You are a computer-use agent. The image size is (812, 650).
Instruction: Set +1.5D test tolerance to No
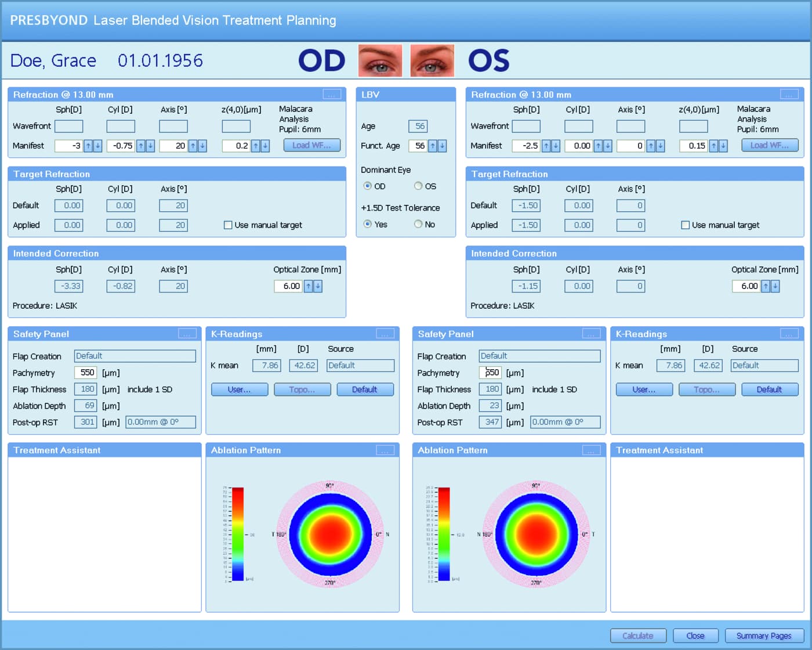tap(418, 224)
